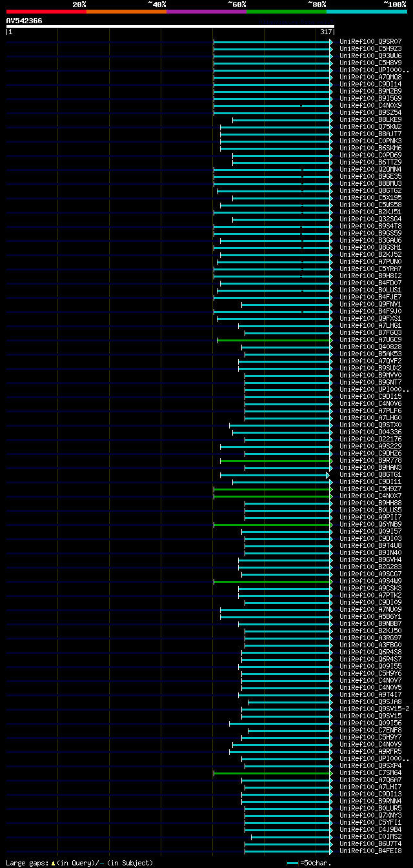Select subject label UniRef100_C0IMS2
The width and height of the screenshot is (413, 868).
click(370, 837)
